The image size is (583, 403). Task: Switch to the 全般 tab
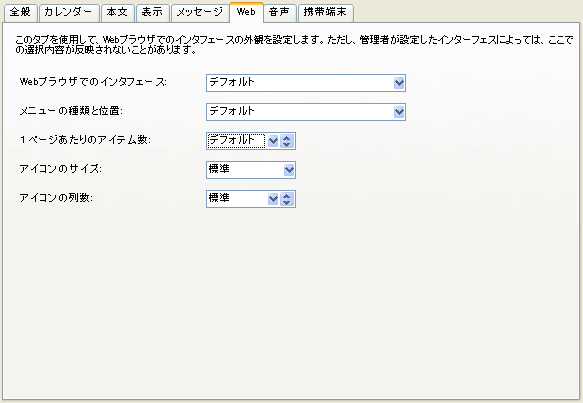tap(20, 13)
